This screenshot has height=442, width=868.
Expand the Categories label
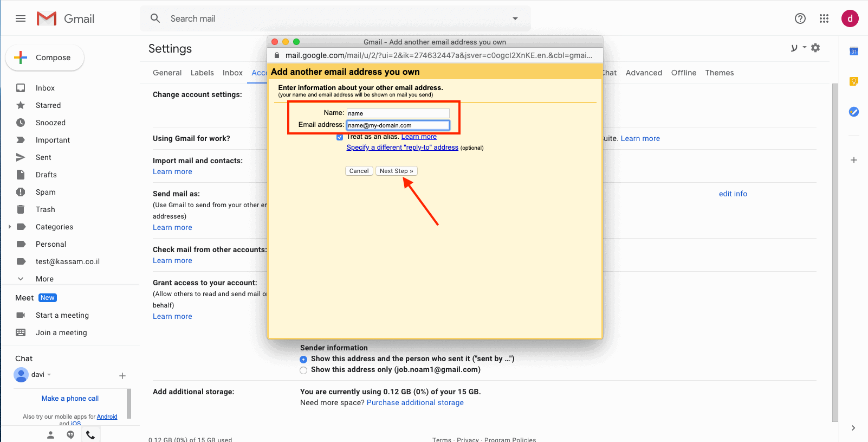(10, 227)
